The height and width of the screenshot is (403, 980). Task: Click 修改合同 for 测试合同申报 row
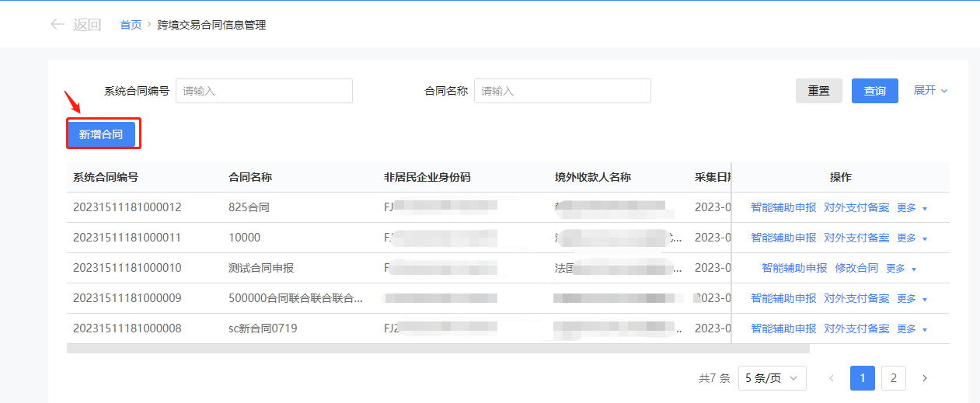click(856, 269)
